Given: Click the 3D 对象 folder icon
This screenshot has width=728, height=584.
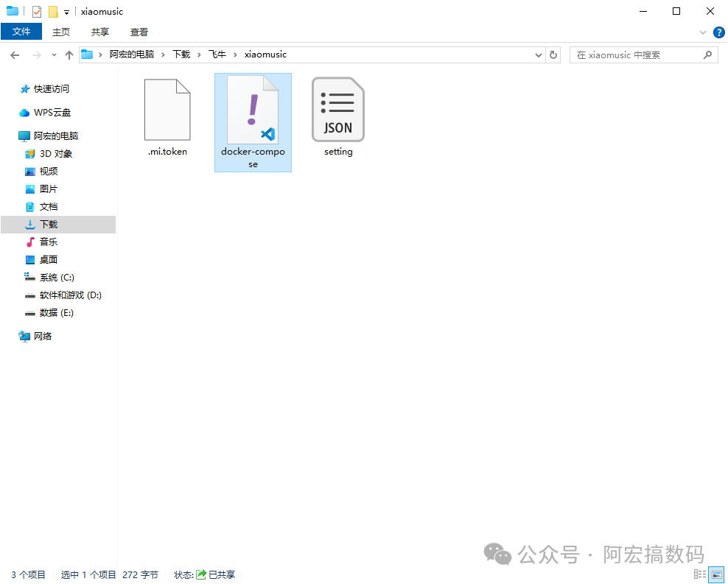Looking at the screenshot, I should tap(30, 153).
